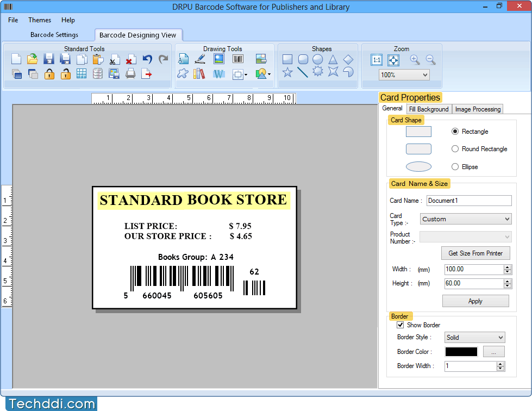Click the Export red arrow page icon
This screenshot has width=532, height=411.
147,73
